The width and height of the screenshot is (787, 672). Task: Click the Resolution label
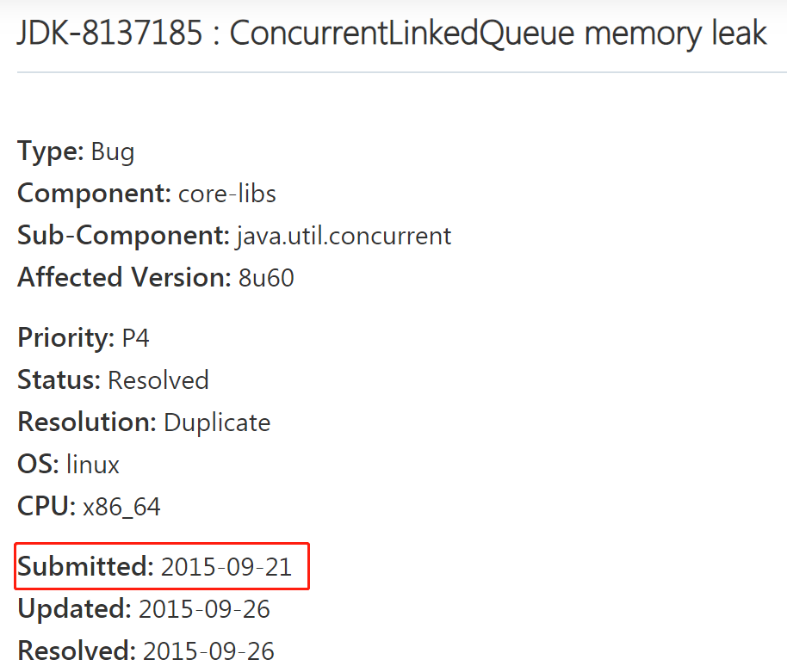pyautogui.click(x=87, y=422)
